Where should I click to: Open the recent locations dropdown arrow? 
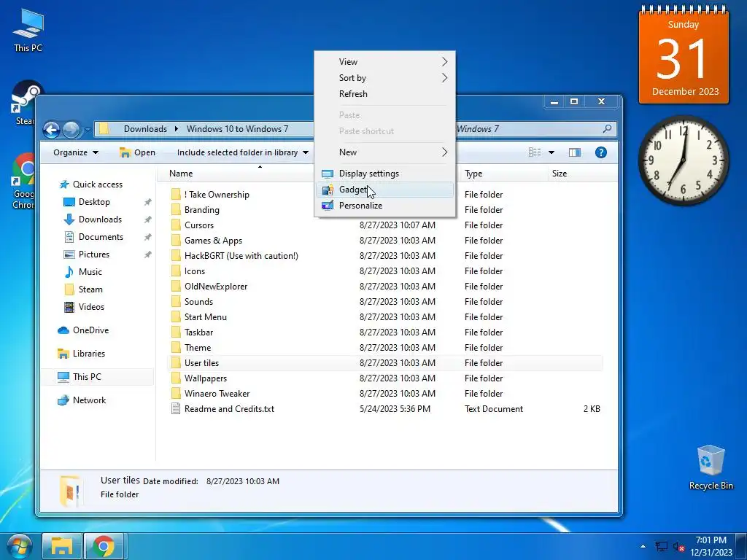[x=88, y=129]
